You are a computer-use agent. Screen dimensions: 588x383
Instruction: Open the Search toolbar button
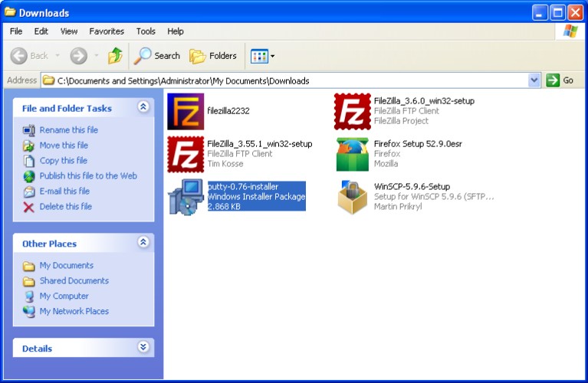click(157, 56)
